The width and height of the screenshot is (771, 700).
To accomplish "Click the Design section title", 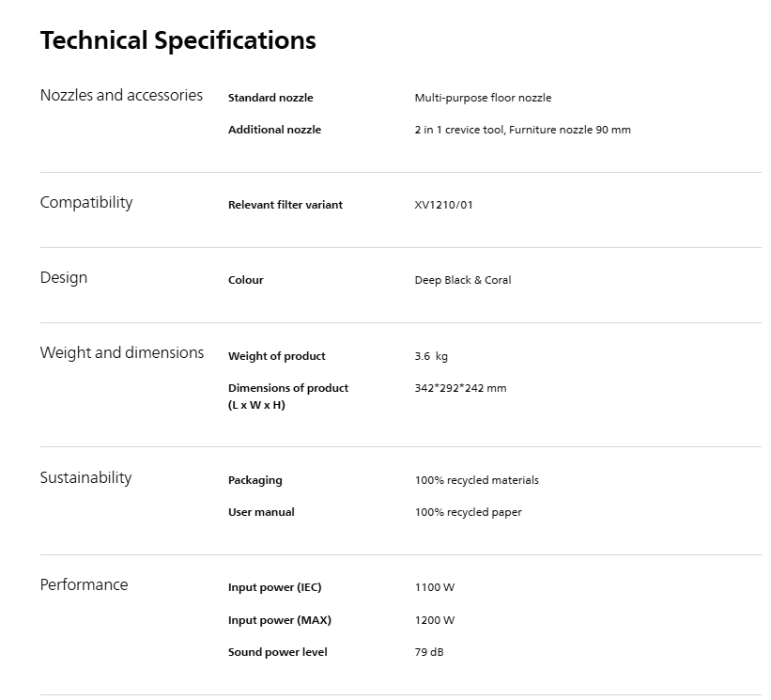I will 64,277.
